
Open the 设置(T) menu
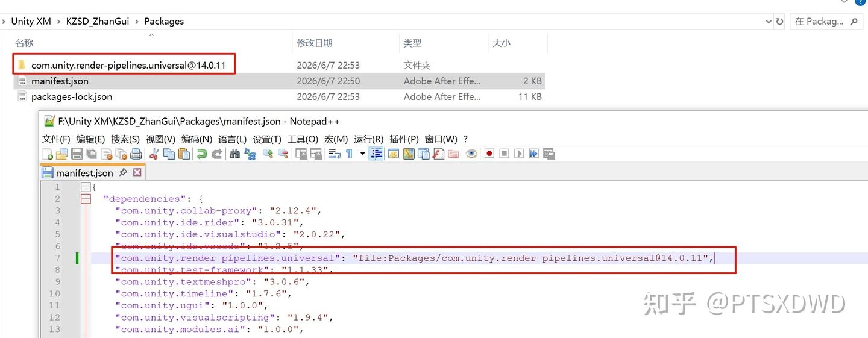click(267, 139)
